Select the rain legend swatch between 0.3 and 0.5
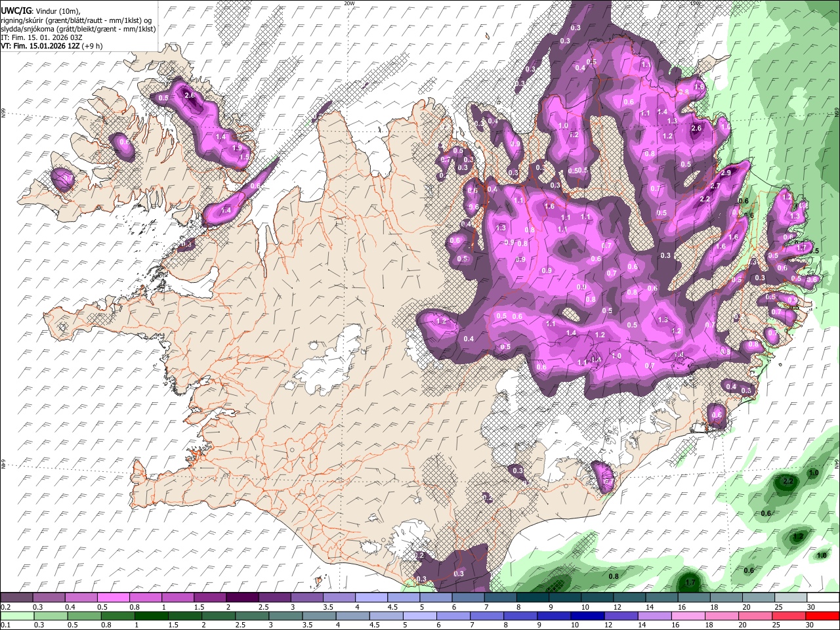The image size is (840, 630). (x=51, y=616)
